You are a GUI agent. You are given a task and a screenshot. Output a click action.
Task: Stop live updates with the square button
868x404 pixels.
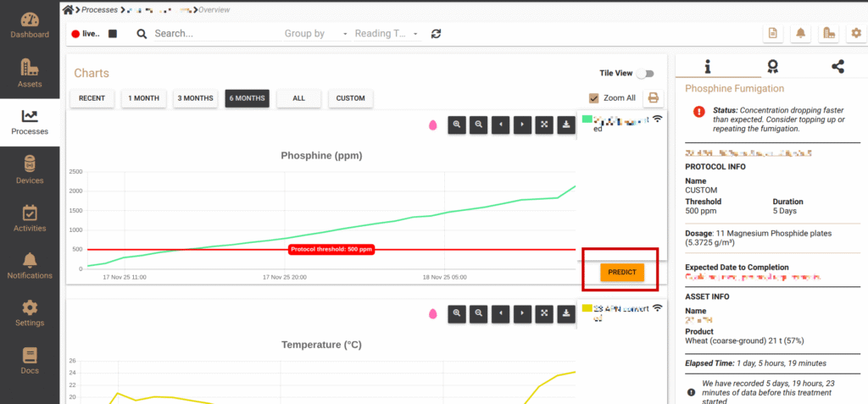click(113, 34)
